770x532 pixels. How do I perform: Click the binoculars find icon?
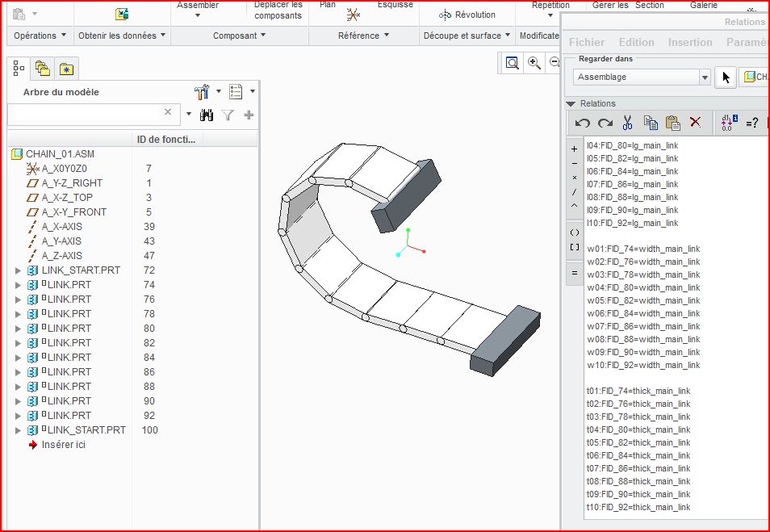(207, 115)
